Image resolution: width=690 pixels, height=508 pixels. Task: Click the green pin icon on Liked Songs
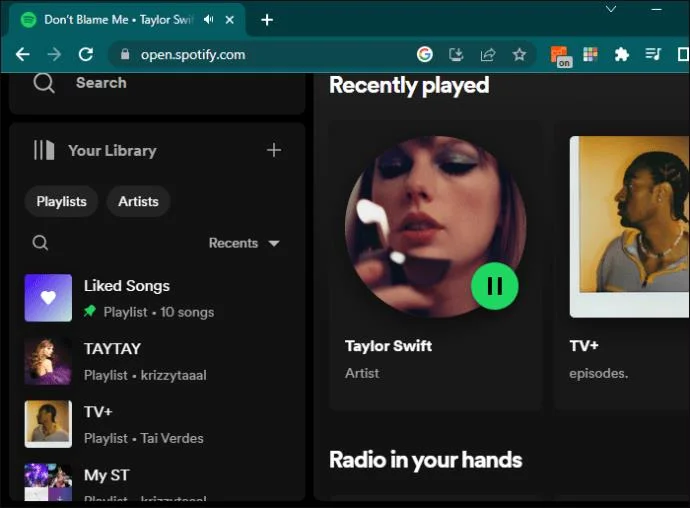[x=90, y=311]
